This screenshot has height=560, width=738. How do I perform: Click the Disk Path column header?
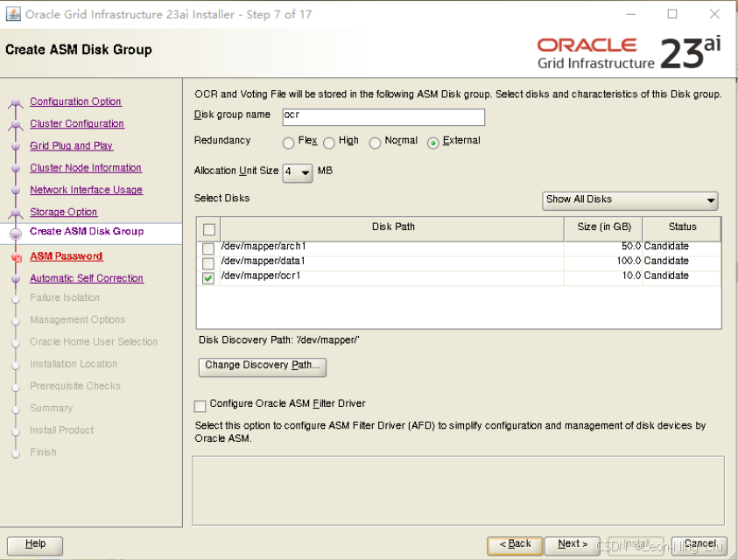392,228
